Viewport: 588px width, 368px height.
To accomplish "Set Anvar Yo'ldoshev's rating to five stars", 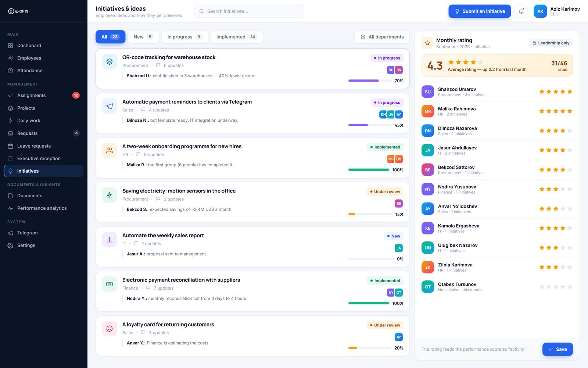I will [x=570, y=209].
